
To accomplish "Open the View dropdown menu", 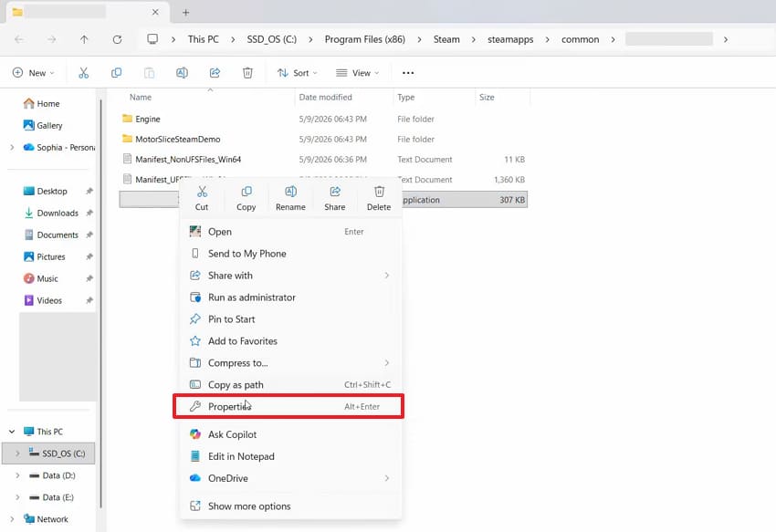I will point(357,73).
